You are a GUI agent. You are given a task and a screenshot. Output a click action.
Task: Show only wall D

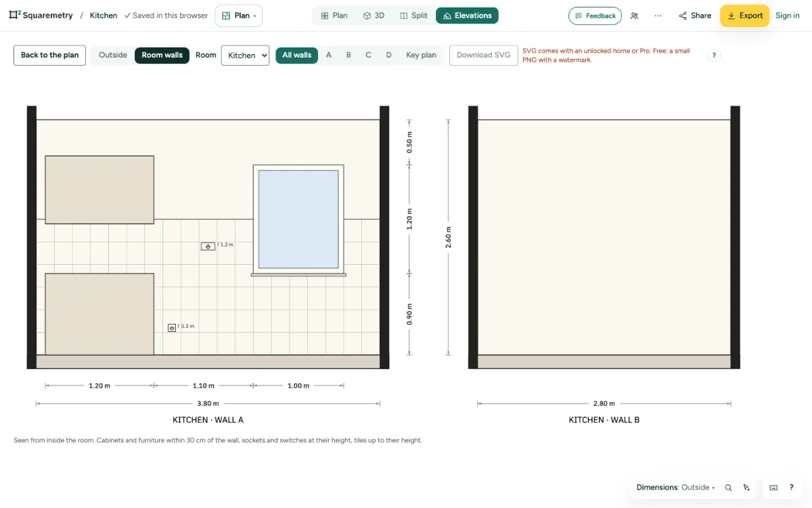tap(388, 55)
